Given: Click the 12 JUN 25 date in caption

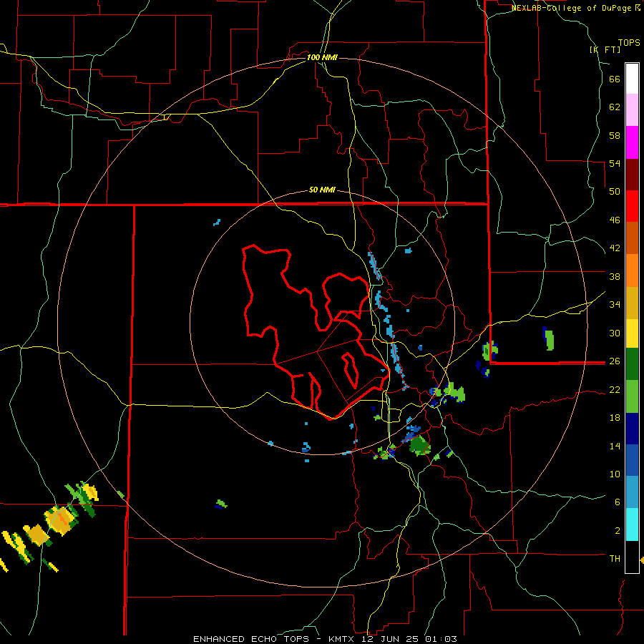Looking at the screenshot, I should (x=389, y=639).
